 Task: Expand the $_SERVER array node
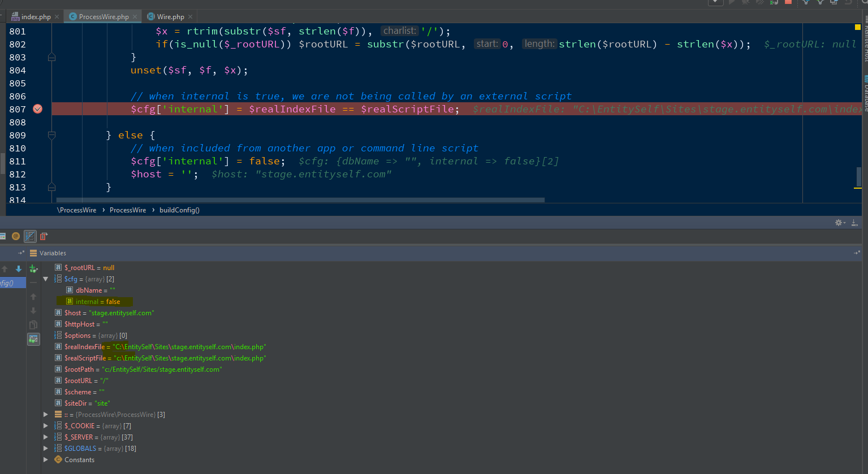(46, 437)
